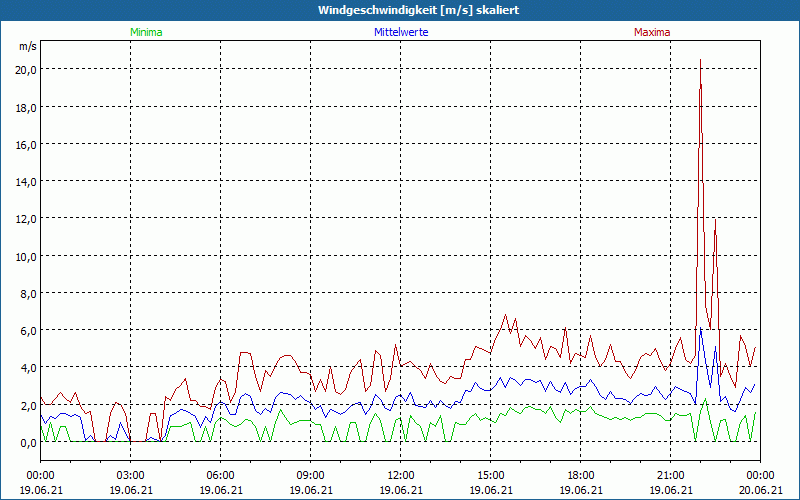Click the 0,0 y-axis value label
Viewport: 800px width, 500px height.
tap(28, 442)
